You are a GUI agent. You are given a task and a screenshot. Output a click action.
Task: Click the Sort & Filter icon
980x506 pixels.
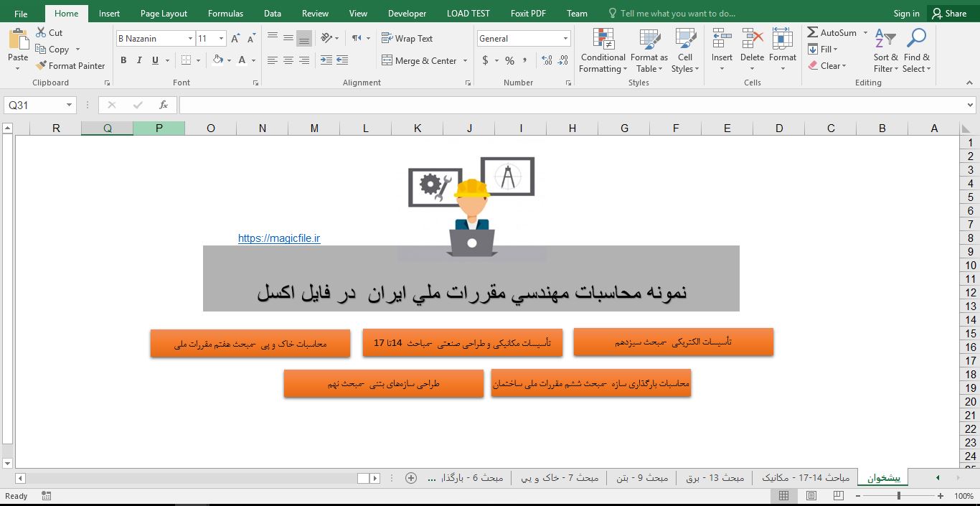[885, 50]
